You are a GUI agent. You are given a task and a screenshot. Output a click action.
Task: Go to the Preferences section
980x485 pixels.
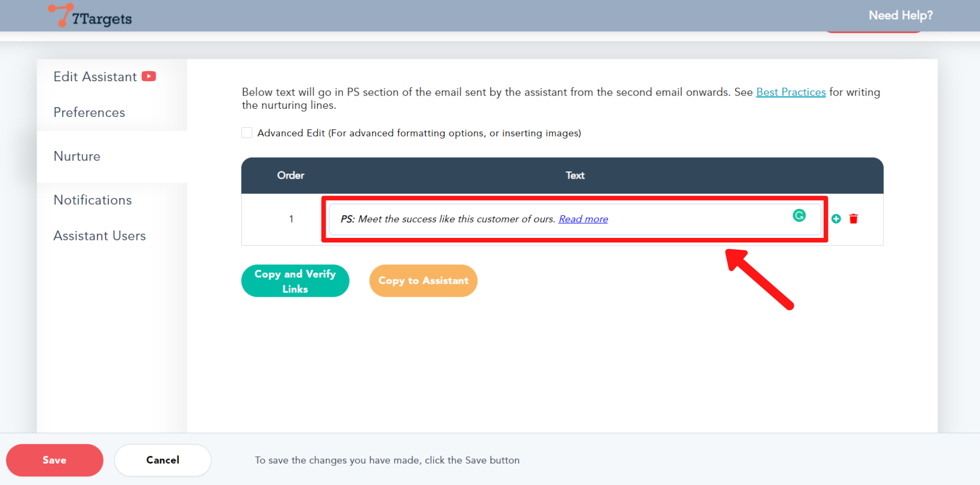click(x=89, y=112)
